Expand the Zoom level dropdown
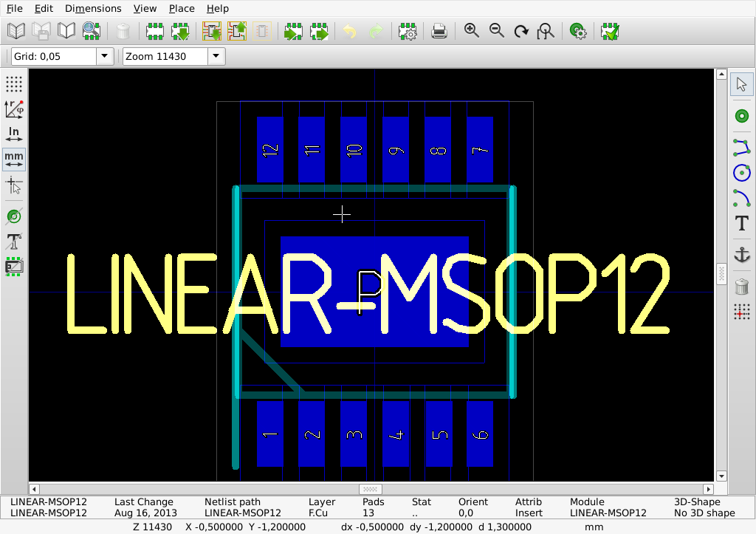This screenshot has width=756, height=534. 216,56
